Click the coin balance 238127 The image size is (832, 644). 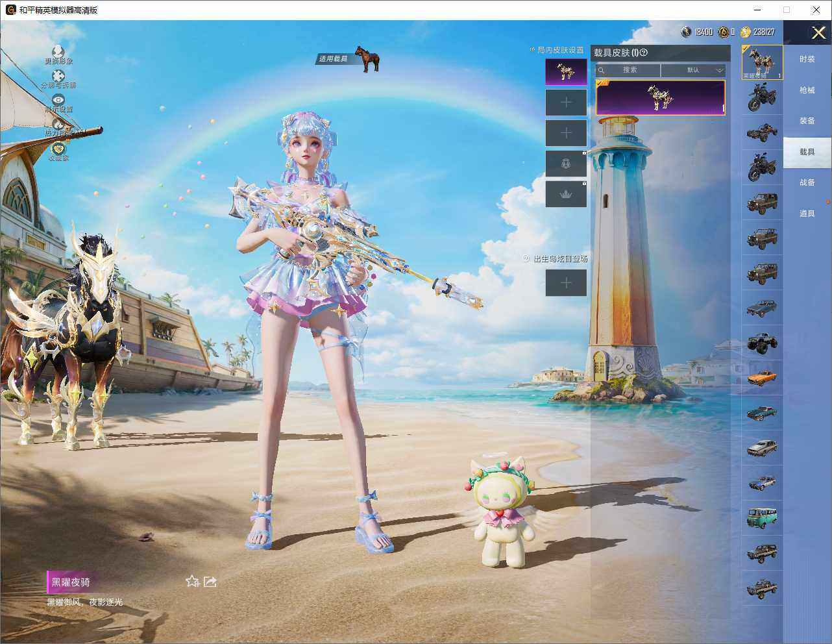point(764,32)
